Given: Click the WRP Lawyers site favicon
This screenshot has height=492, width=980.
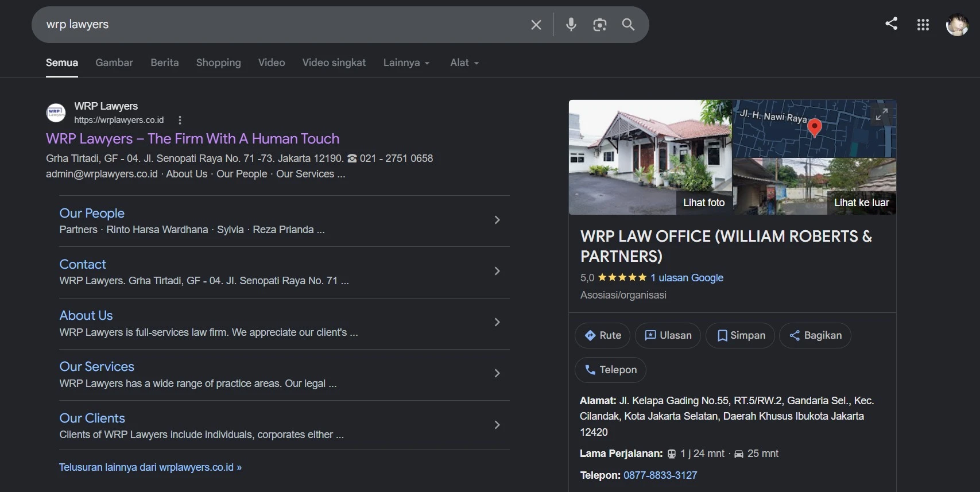Looking at the screenshot, I should tap(56, 113).
